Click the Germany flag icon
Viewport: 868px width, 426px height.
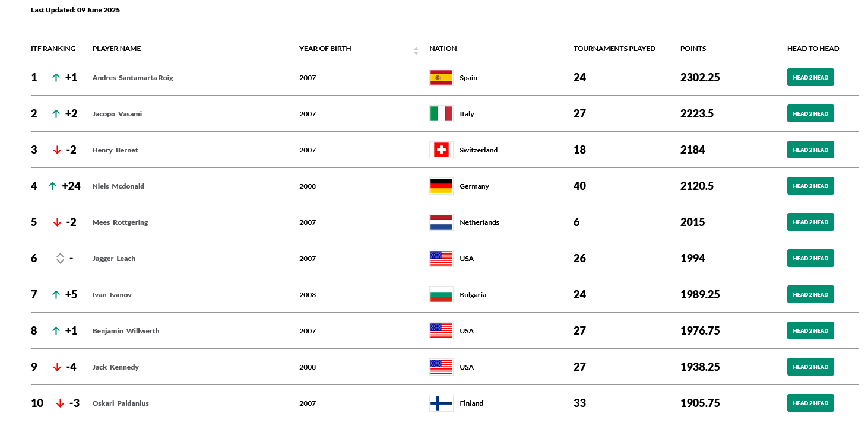point(441,186)
